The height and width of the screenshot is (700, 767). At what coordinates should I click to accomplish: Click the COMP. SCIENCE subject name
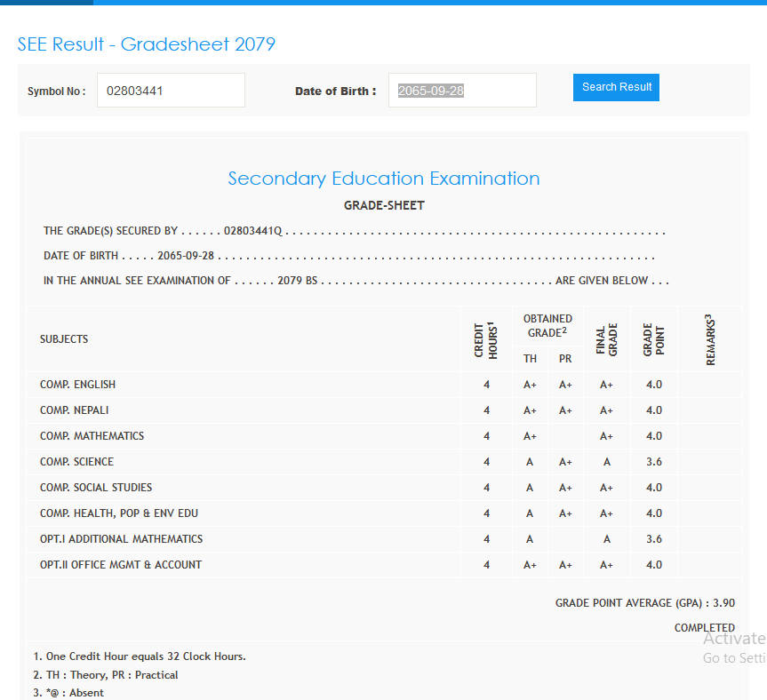pos(76,462)
